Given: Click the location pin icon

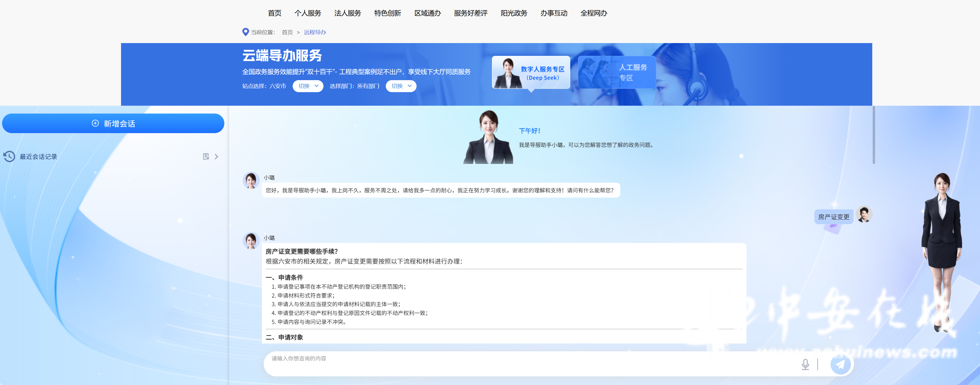Looking at the screenshot, I should click(x=245, y=32).
